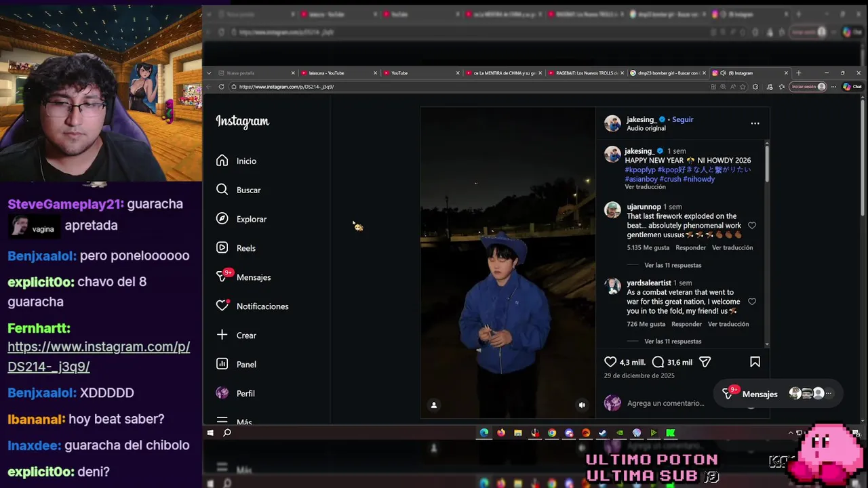
Task: Click the Instagram logo
Action: click(x=243, y=121)
